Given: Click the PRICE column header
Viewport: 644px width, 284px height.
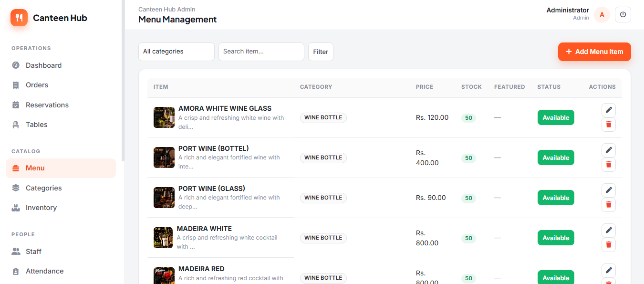Looking at the screenshot, I should click(425, 87).
